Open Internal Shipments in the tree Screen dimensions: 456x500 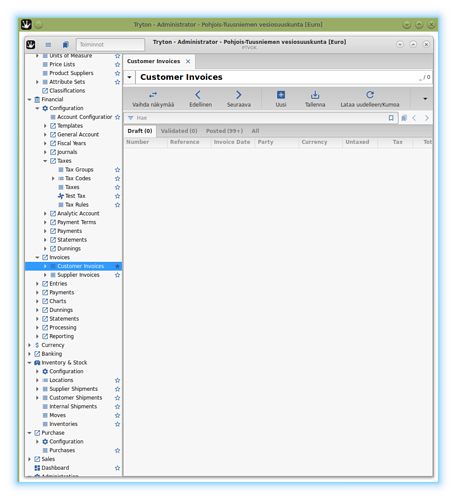tap(73, 406)
